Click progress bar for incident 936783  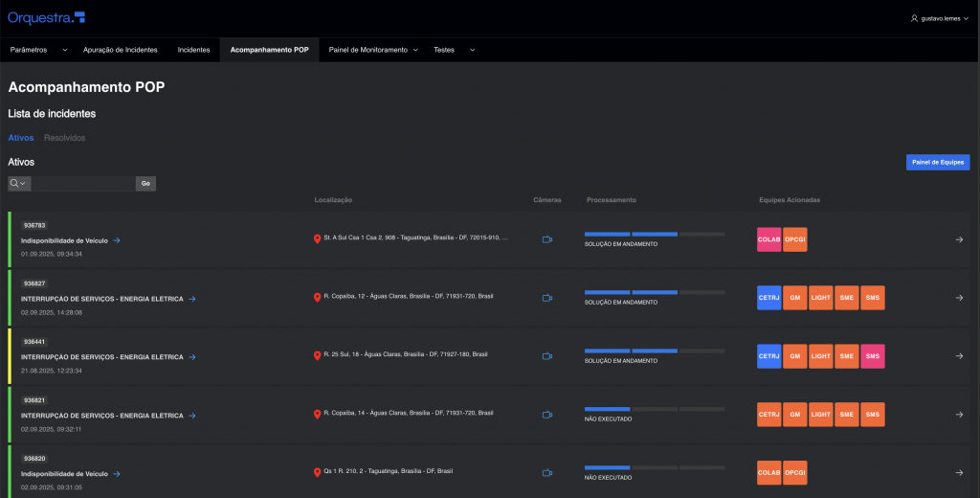tap(655, 234)
